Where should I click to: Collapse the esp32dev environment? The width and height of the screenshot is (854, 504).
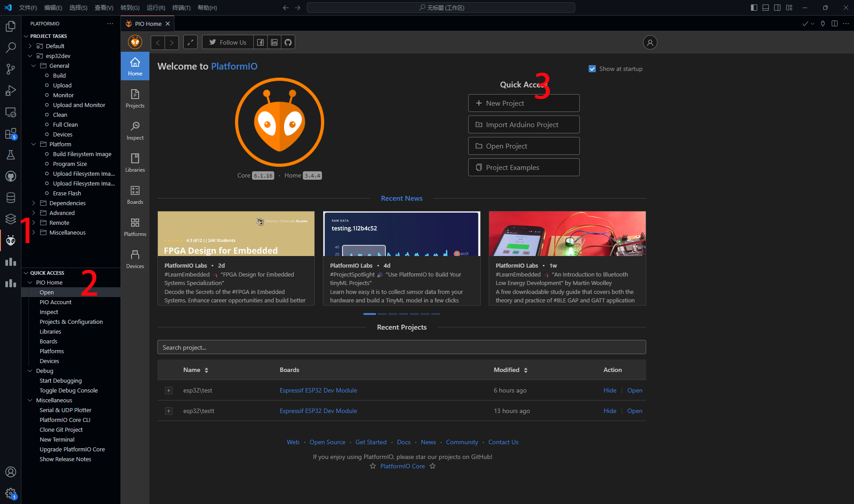(30, 56)
